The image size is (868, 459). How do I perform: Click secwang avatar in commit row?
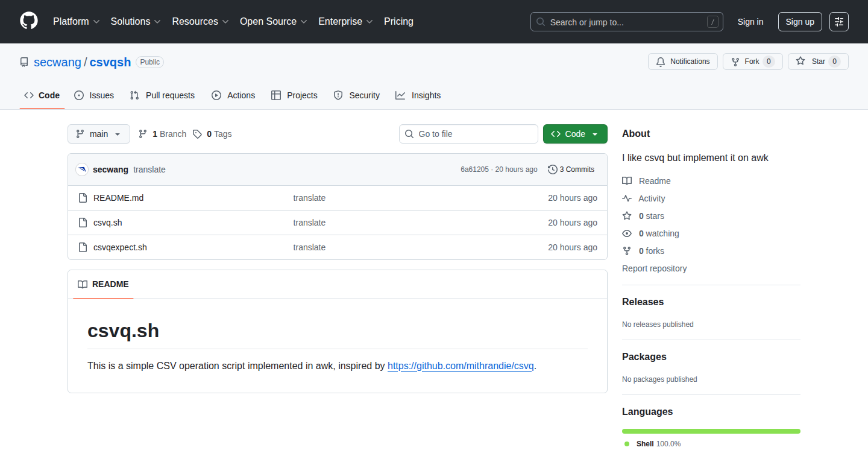pos(82,169)
